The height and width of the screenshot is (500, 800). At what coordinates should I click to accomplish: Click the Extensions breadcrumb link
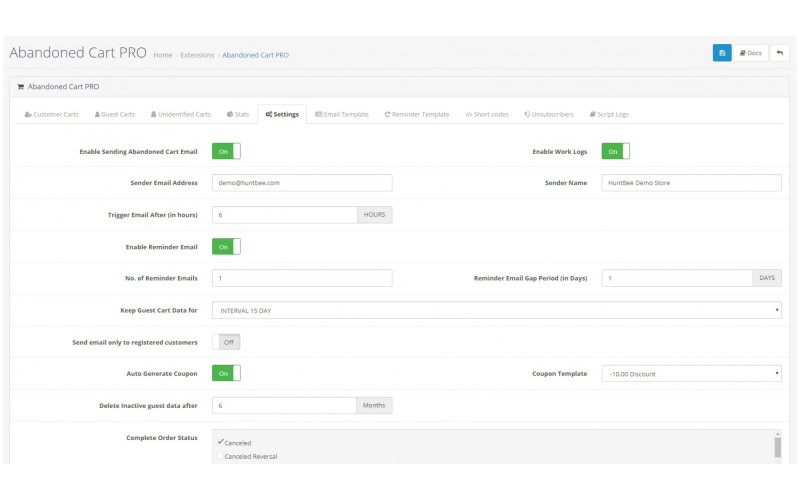pyautogui.click(x=197, y=55)
